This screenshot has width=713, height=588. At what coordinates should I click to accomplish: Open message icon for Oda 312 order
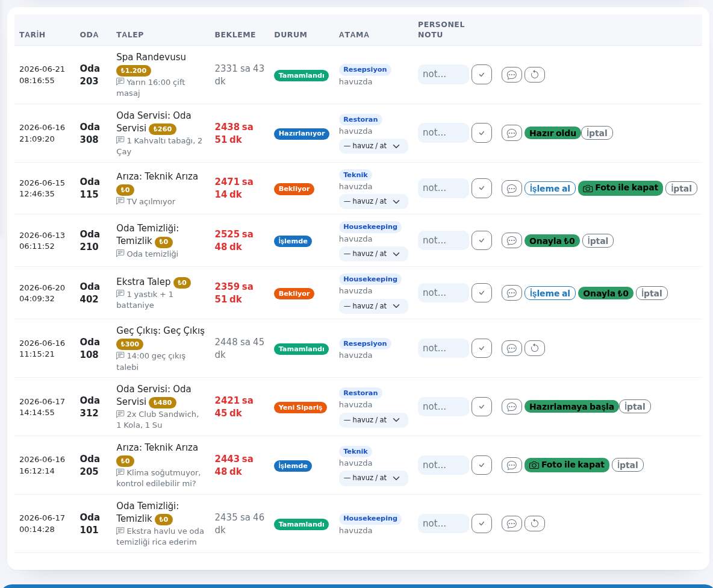[511, 407]
